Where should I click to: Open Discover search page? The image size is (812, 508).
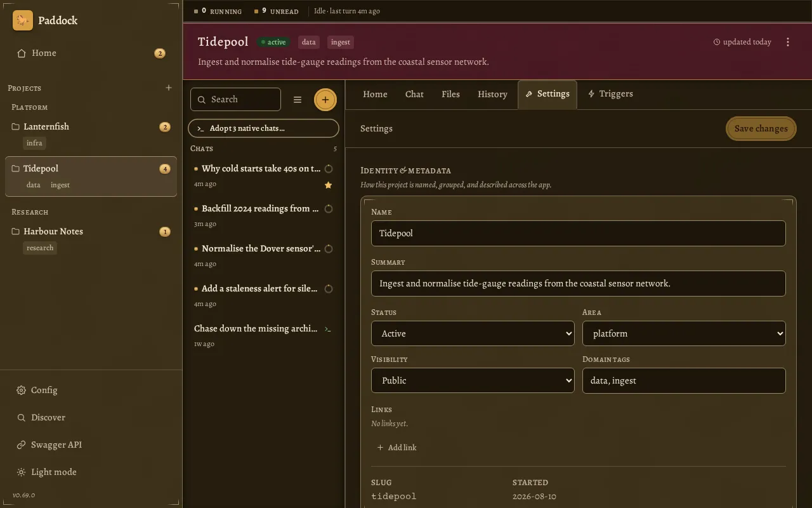point(91,417)
